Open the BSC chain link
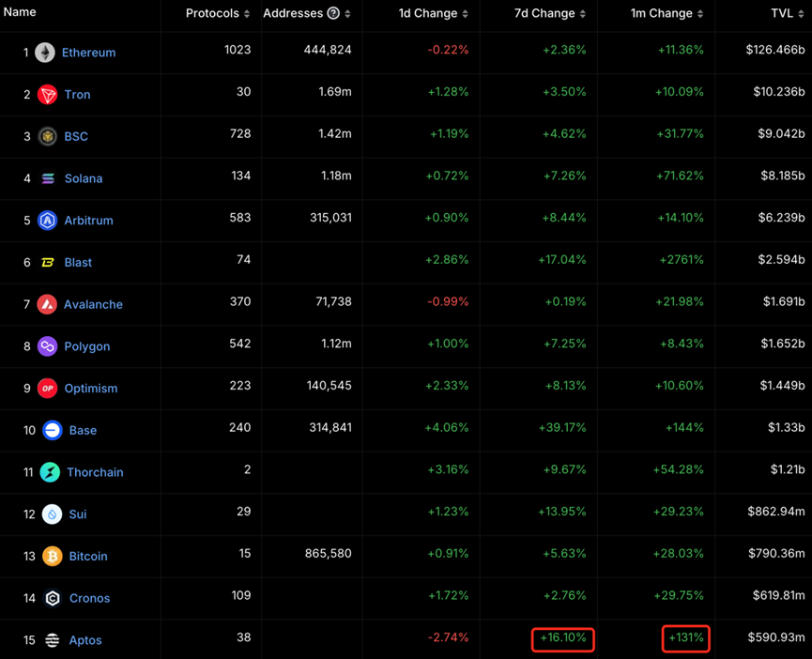Viewport: 812px width, 659px height. (76, 137)
